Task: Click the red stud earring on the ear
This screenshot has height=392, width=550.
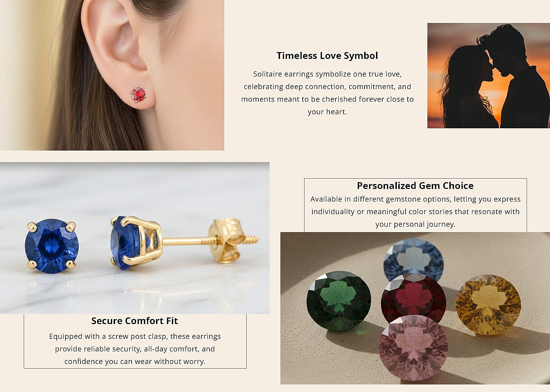Action: (138, 94)
